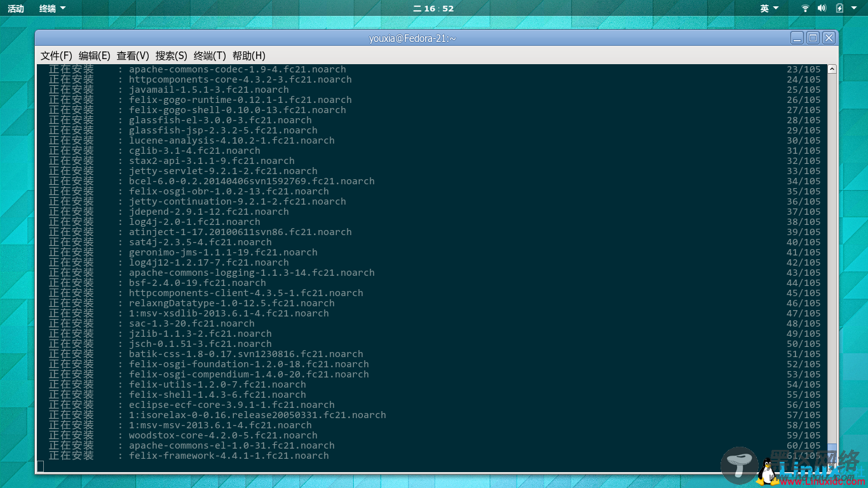This screenshot has height=488, width=868.
Task: Select text 1:msv-msv-2013.6.1-4.fc21.noarch
Action: (220, 425)
